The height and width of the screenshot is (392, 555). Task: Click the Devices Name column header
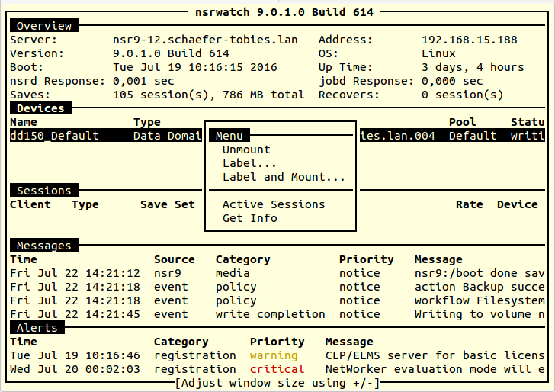coord(24,122)
